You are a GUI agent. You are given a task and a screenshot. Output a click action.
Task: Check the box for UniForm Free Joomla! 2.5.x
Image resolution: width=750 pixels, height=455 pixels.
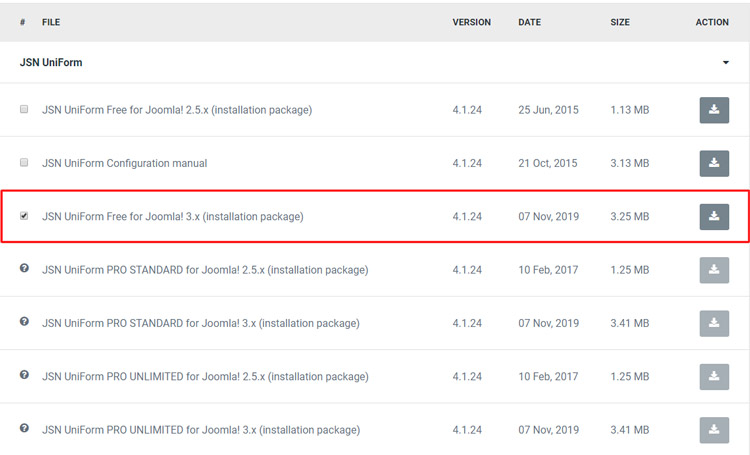[x=24, y=109]
